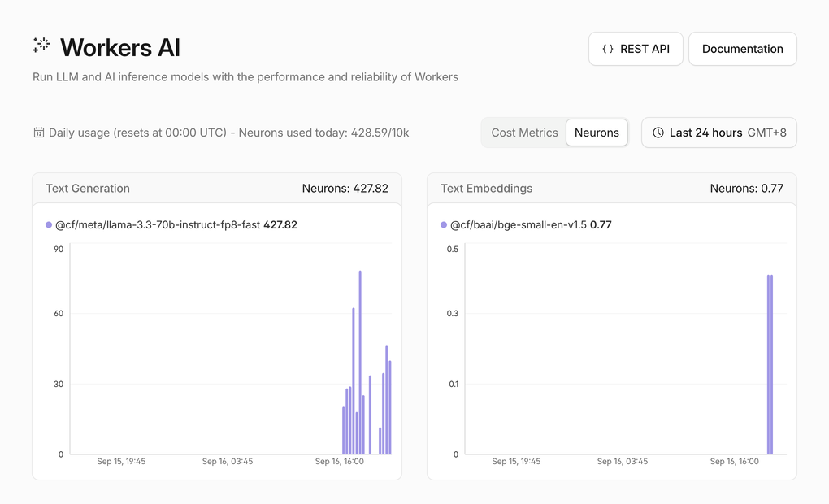Image resolution: width=829 pixels, height=504 pixels.
Task: Click the Neurons: 427.82 total
Action: point(345,189)
